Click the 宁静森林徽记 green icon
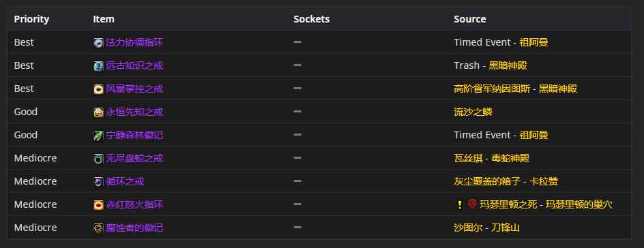This screenshot has width=644, height=248. [x=98, y=136]
